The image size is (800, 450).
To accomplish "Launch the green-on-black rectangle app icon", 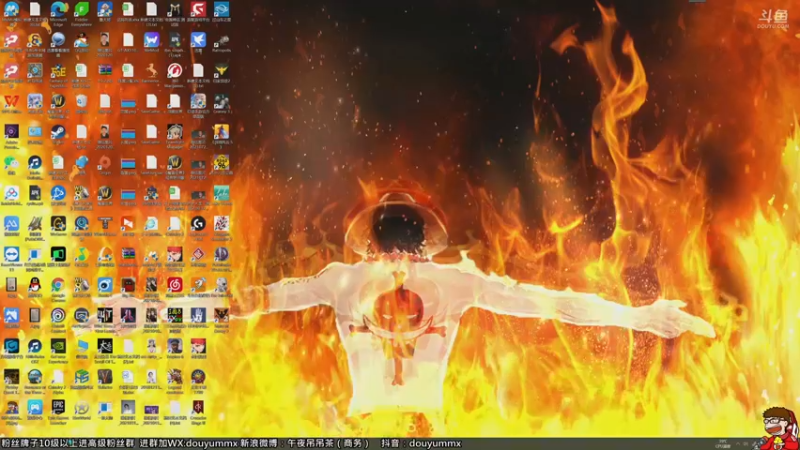I will (58, 254).
